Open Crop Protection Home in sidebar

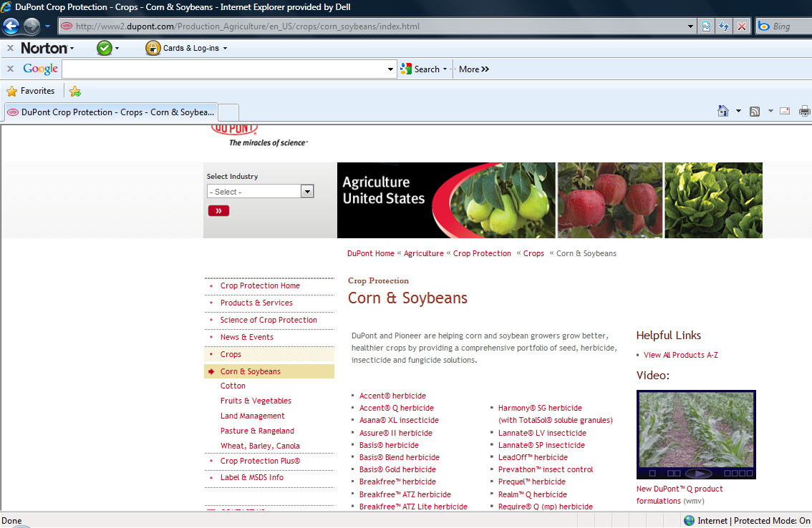(260, 285)
